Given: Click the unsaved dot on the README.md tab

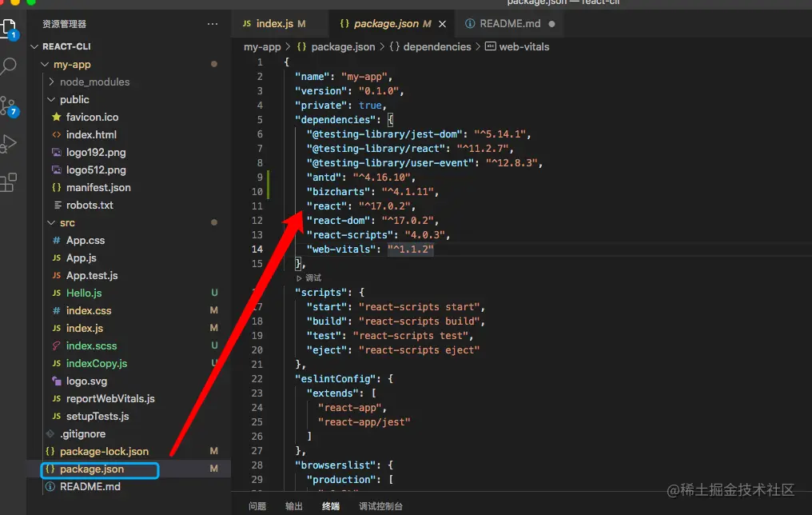Looking at the screenshot, I should click(551, 24).
